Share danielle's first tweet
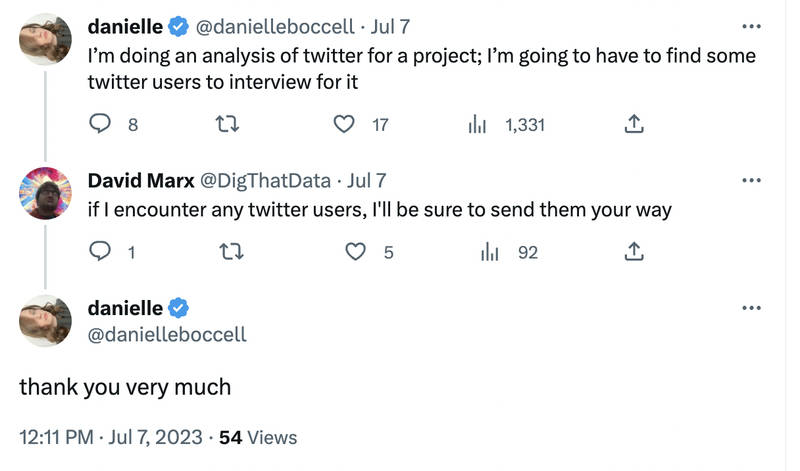 pos(634,124)
